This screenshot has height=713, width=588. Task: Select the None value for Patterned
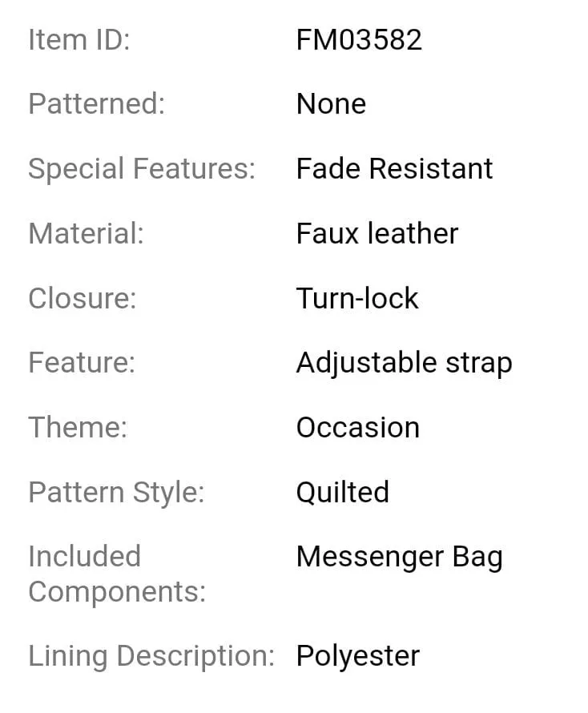[331, 103]
